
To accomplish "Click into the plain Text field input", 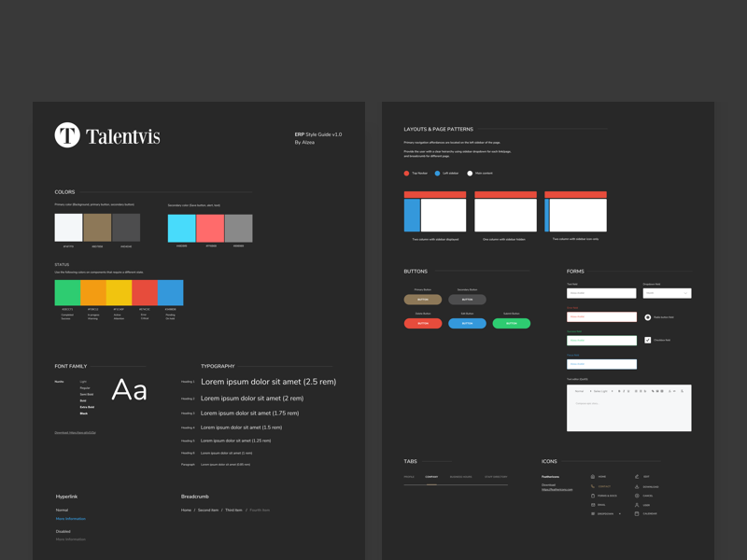I will pyautogui.click(x=601, y=293).
